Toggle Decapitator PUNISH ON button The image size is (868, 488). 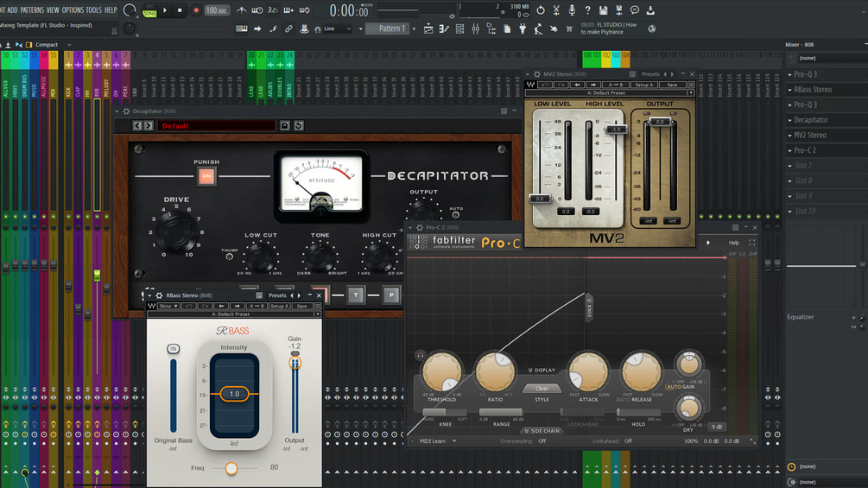click(206, 176)
